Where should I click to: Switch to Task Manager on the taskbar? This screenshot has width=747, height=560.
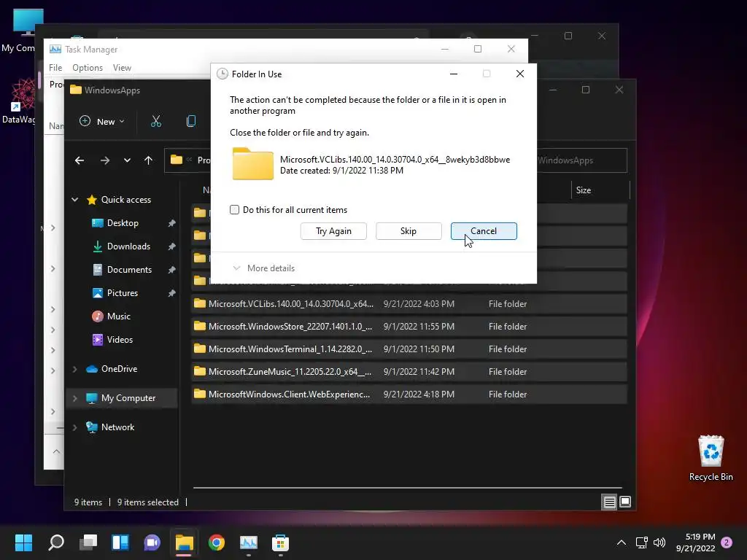pos(248,542)
